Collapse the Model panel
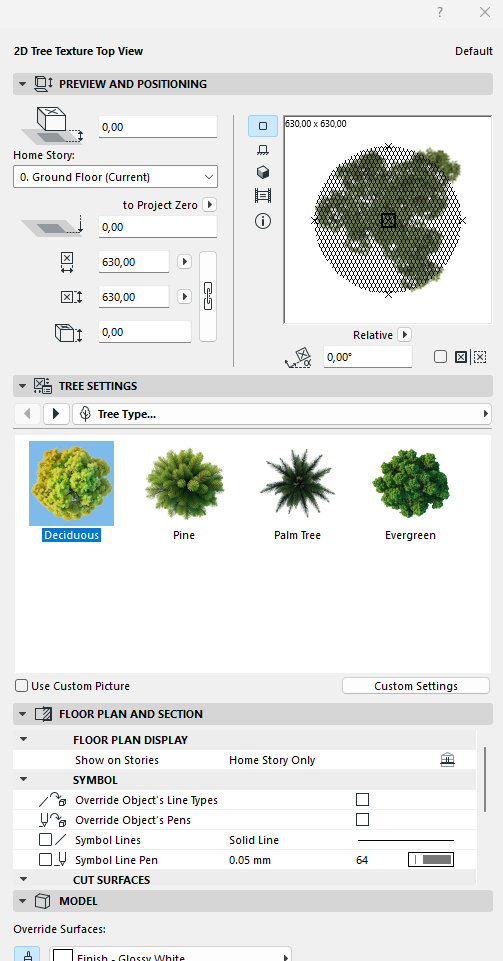 (x=23, y=901)
